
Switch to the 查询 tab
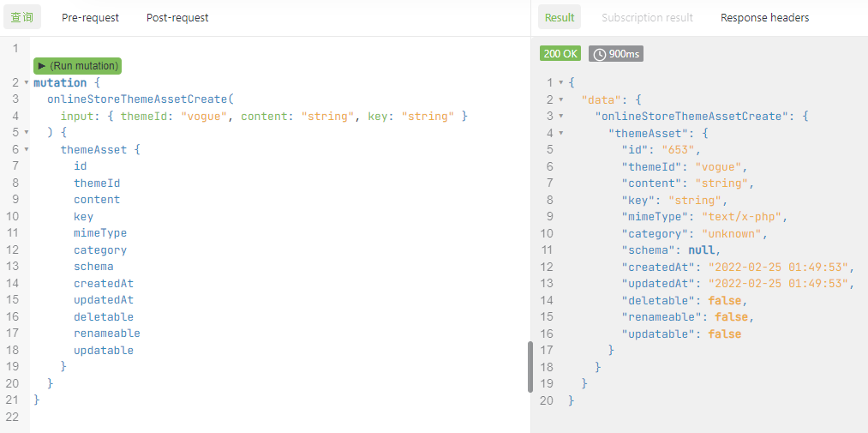coord(21,17)
